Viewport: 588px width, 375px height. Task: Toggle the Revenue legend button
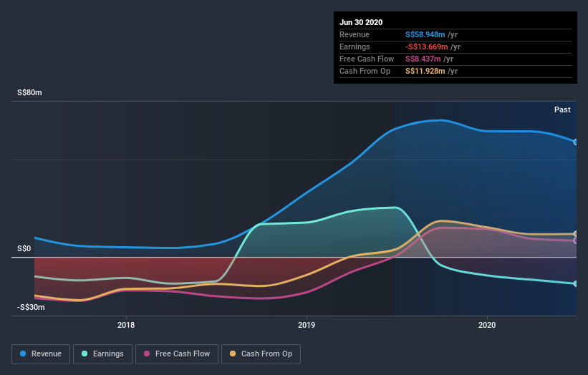click(x=41, y=354)
